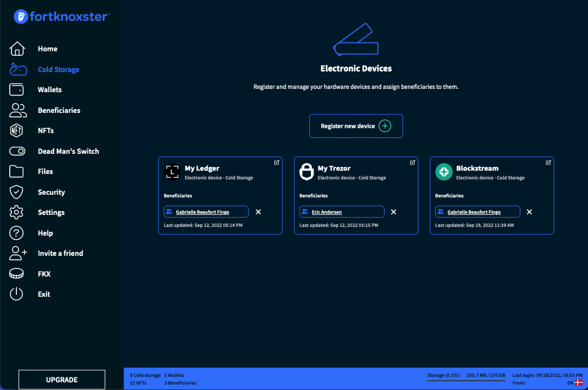Click the green plus circle icon
Screen dimensions: 588x390
(x=385, y=126)
